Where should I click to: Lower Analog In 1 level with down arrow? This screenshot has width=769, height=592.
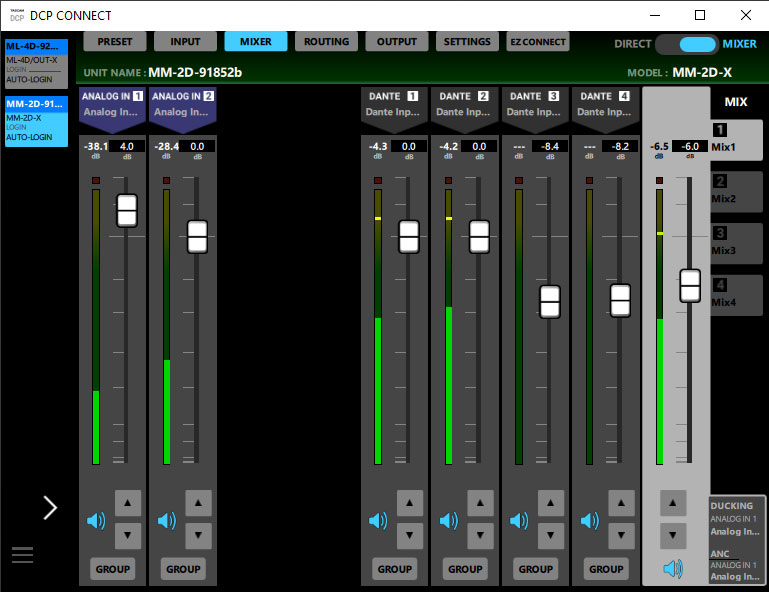128,536
